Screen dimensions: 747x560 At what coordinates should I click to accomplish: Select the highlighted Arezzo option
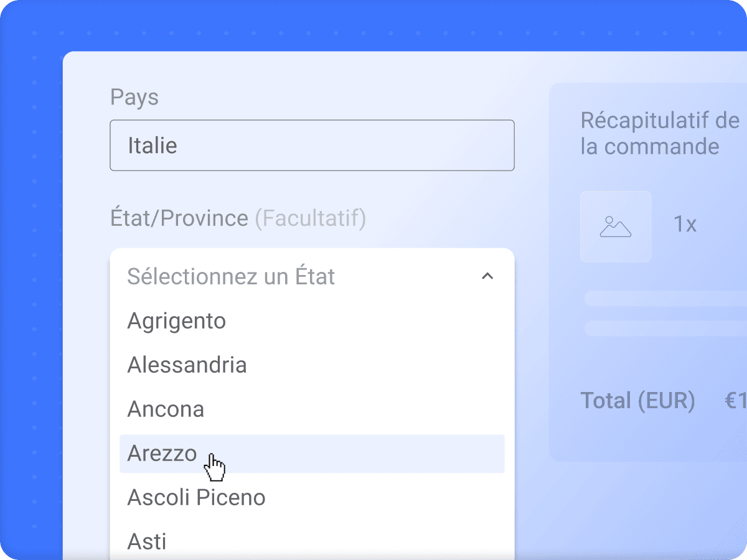(x=162, y=453)
